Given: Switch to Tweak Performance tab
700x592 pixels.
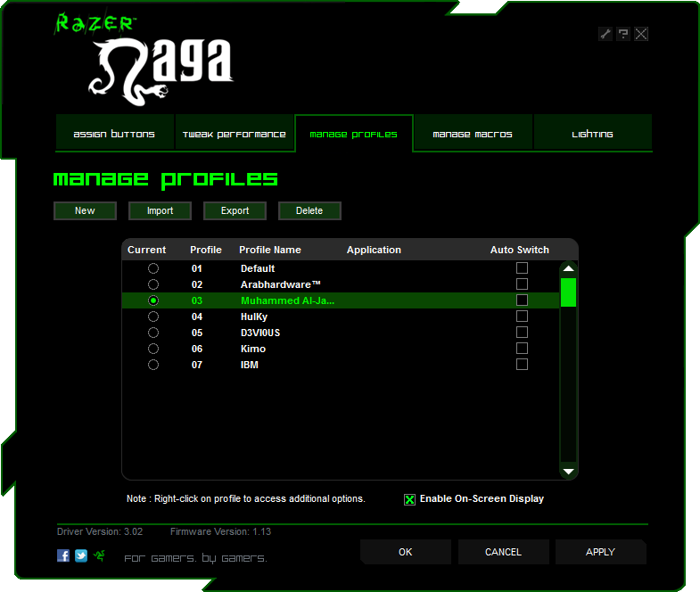Looking at the screenshot, I should (x=235, y=133).
